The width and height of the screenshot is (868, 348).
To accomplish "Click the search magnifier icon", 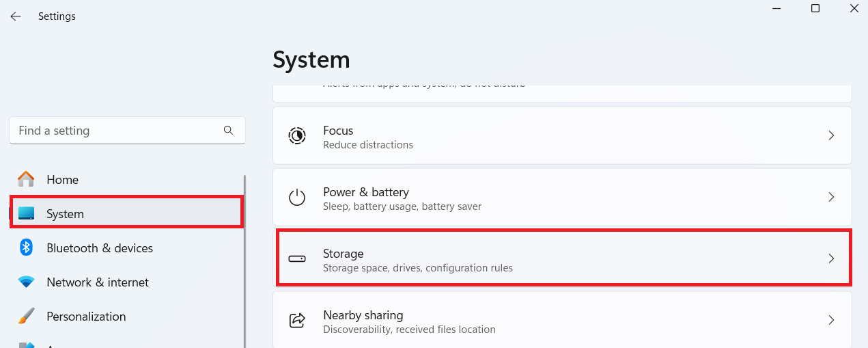I will click(228, 130).
